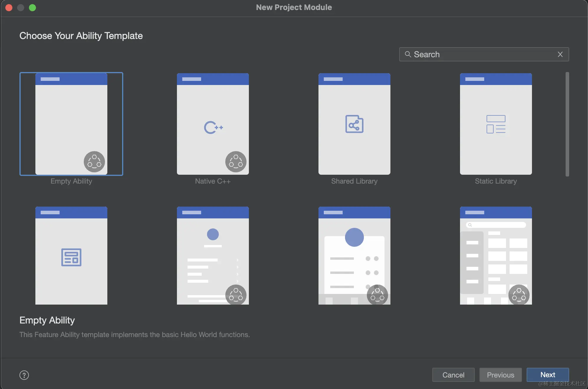Click the form icon in second-row first template
588x389 pixels.
pyautogui.click(x=71, y=257)
